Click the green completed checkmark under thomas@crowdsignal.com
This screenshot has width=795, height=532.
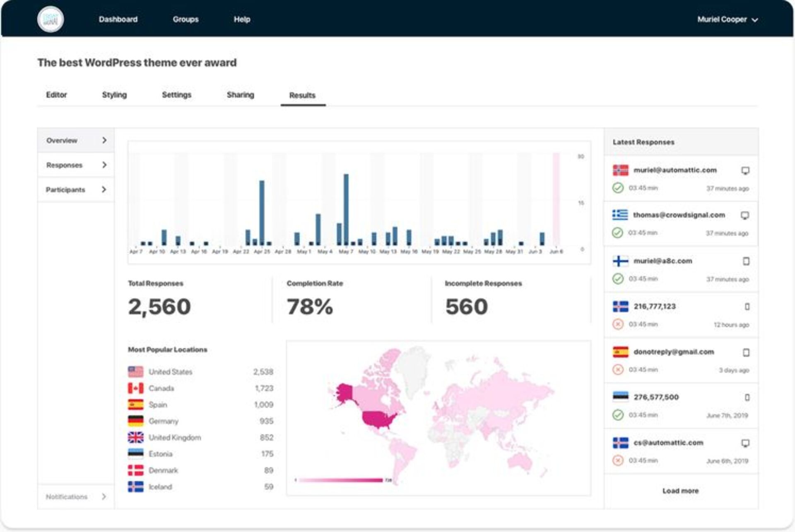pyautogui.click(x=617, y=233)
